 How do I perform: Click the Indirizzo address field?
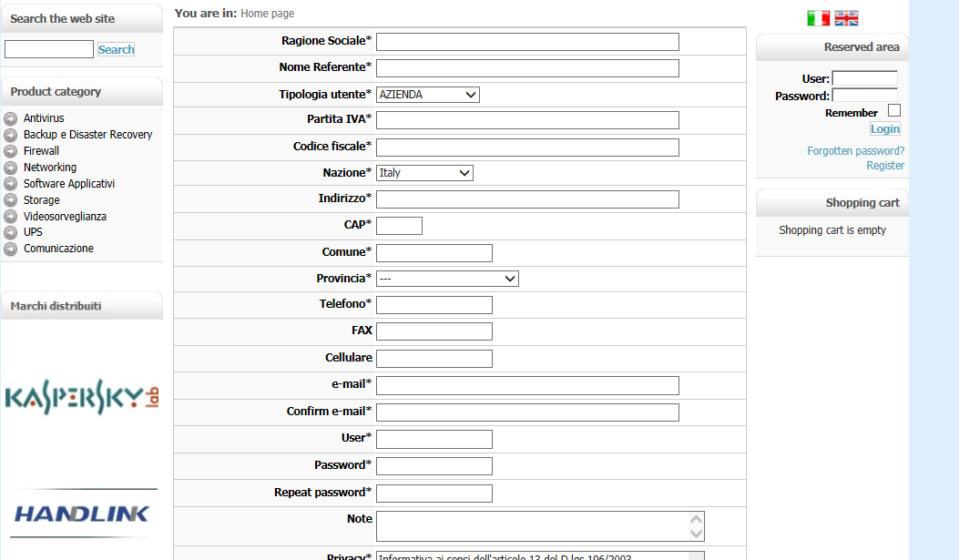tap(527, 199)
